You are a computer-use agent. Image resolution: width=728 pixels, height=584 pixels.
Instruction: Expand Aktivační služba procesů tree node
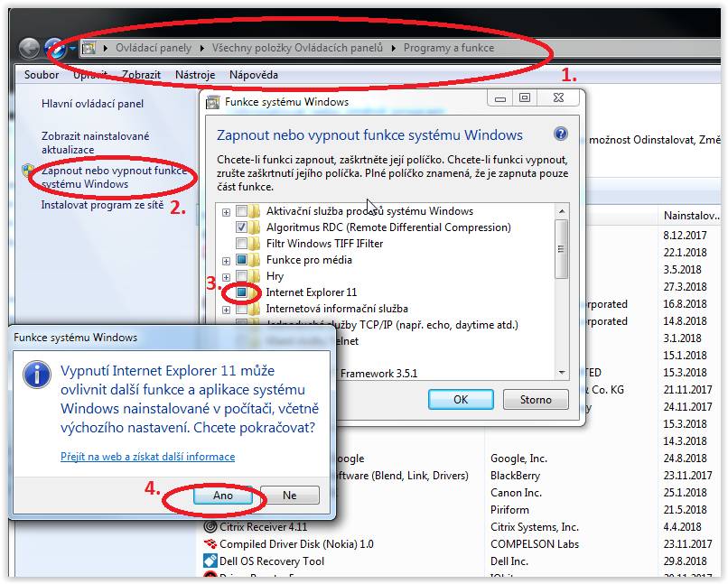click(x=226, y=212)
